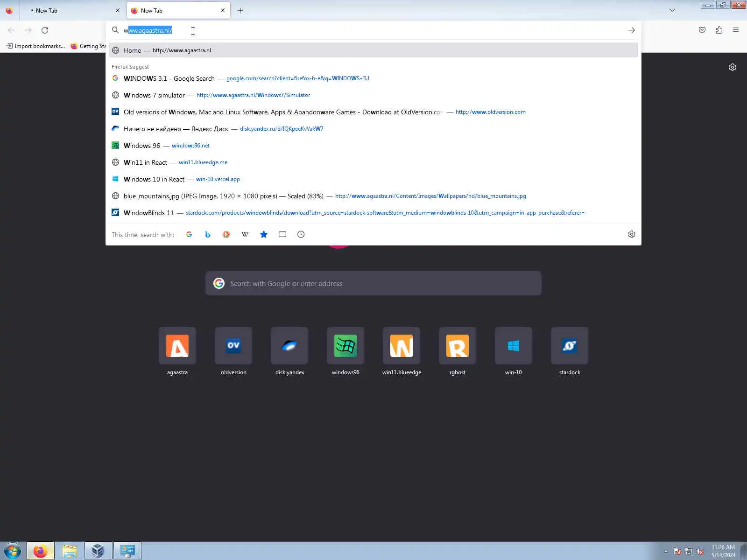Open search settings gear in dropdown
The width and height of the screenshot is (747, 560).
[x=632, y=234]
